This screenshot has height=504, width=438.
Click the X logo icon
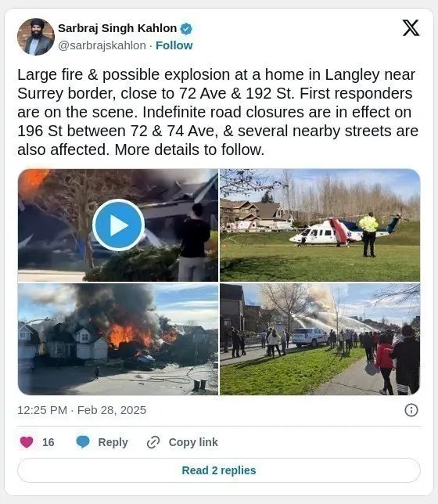411,28
